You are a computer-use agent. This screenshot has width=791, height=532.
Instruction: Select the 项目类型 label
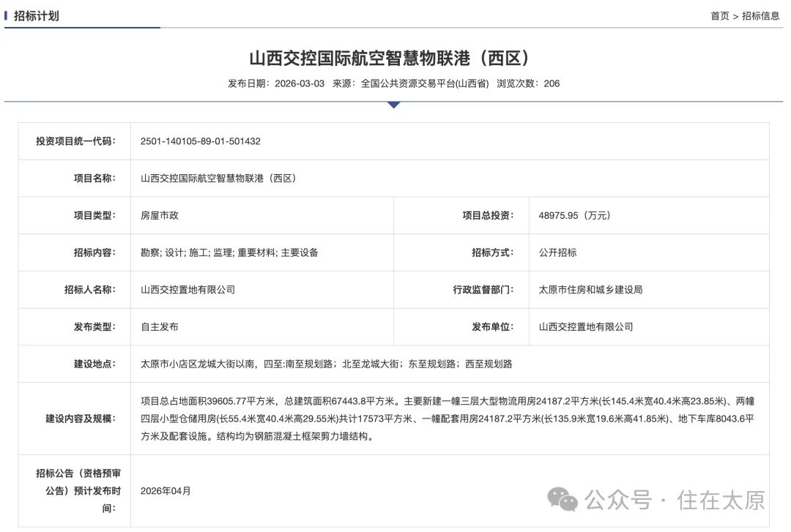coord(94,215)
